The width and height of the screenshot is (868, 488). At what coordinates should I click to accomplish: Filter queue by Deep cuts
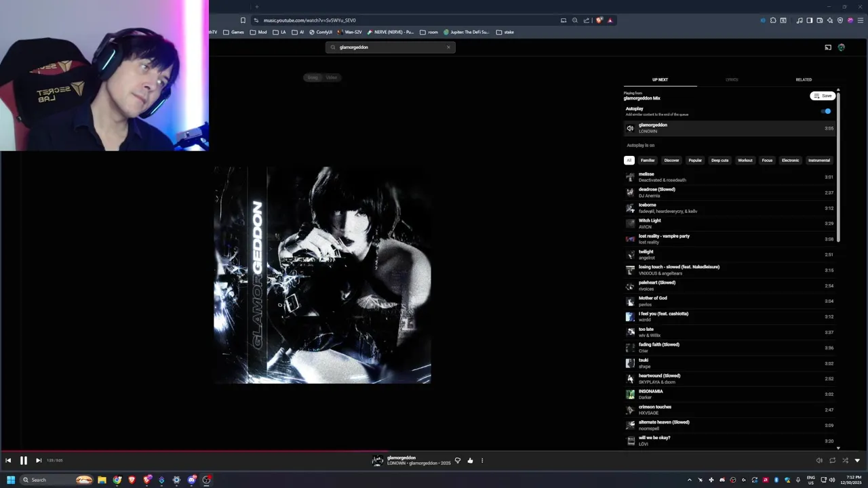point(719,161)
